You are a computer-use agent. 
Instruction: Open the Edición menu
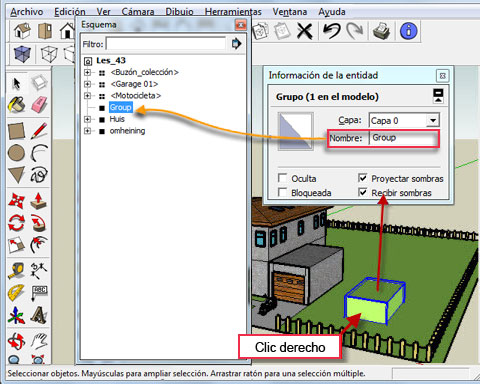pos(70,12)
